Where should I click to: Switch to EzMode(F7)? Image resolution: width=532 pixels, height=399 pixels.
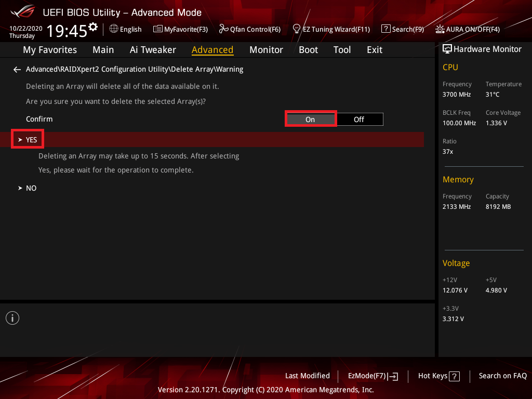[x=373, y=376]
